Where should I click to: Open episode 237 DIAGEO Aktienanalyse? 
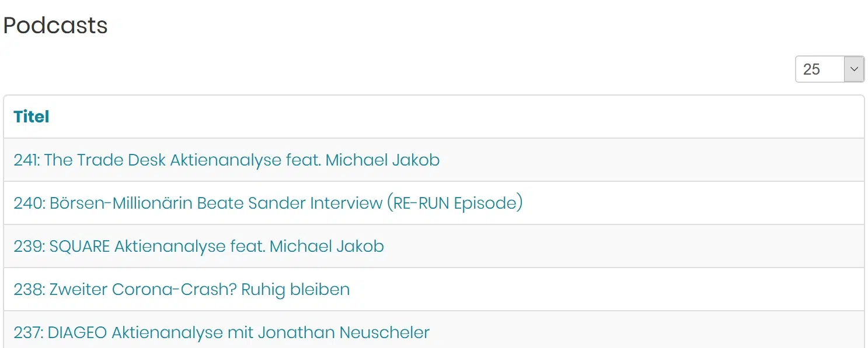click(x=221, y=332)
